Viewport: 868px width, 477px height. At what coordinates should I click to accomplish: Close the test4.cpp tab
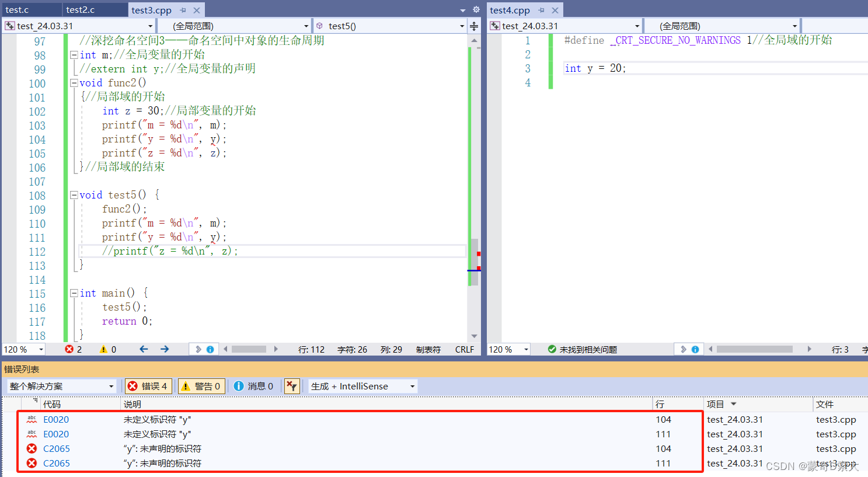(x=555, y=10)
